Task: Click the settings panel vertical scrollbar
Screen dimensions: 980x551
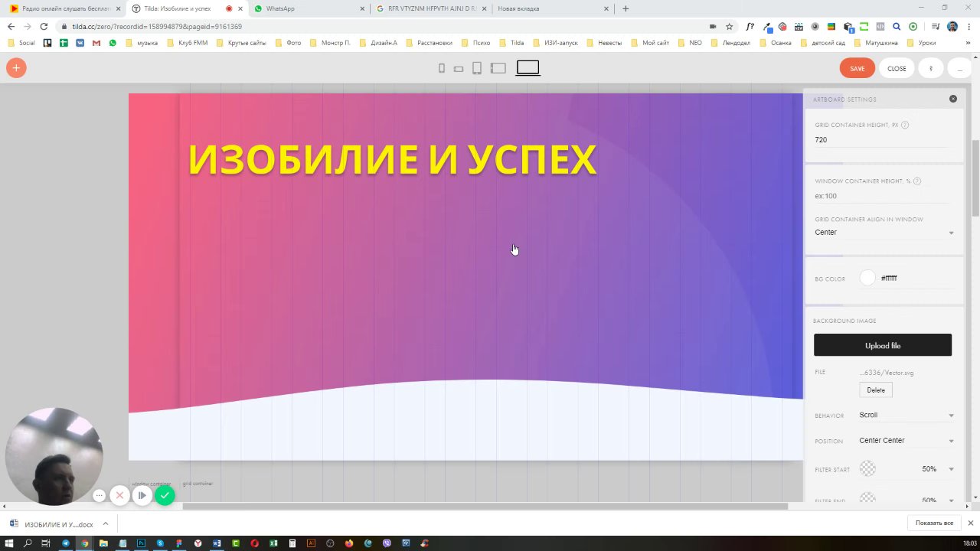Action: (x=975, y=178)
